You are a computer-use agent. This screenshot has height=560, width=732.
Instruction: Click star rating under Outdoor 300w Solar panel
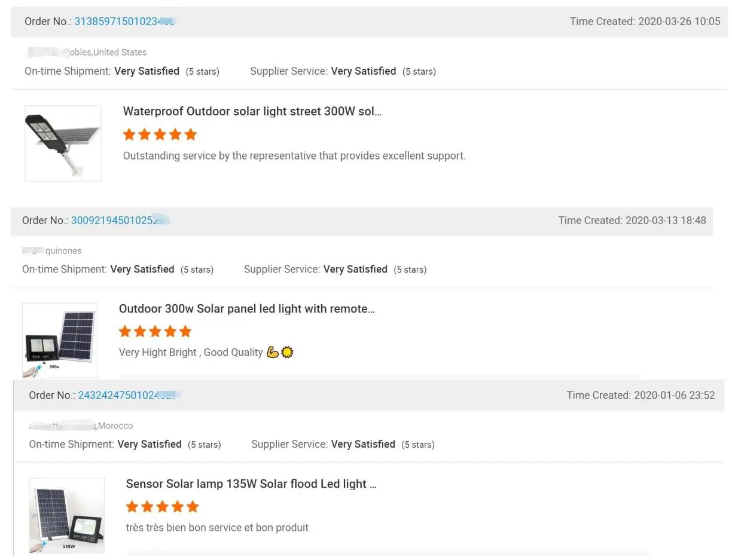[155, 332]
